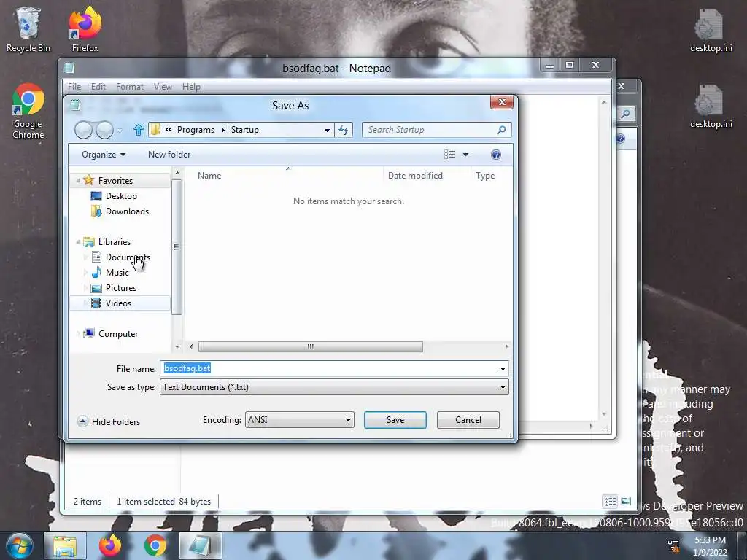The height and width of the screenshot is (560, 747).
Task: Select the upper desktop.ini file icon
Action: click(711, 29)
